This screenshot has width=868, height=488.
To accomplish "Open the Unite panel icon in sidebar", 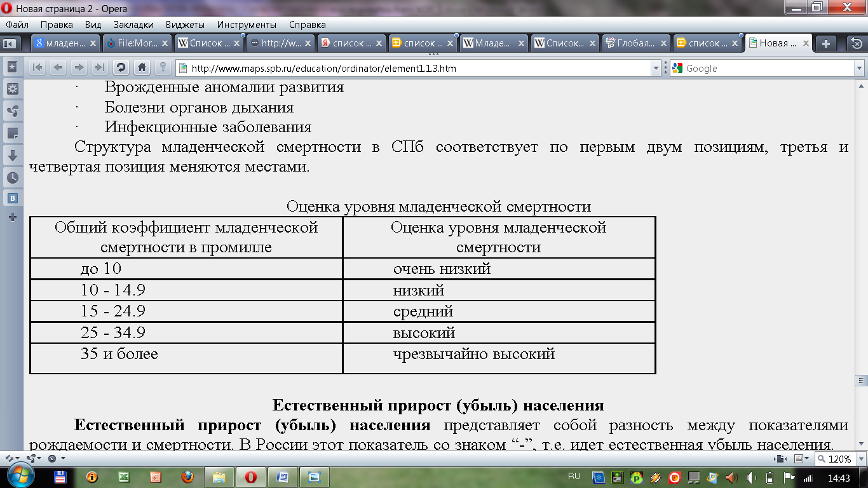I will pyautogui.click(x=12, y=111).
